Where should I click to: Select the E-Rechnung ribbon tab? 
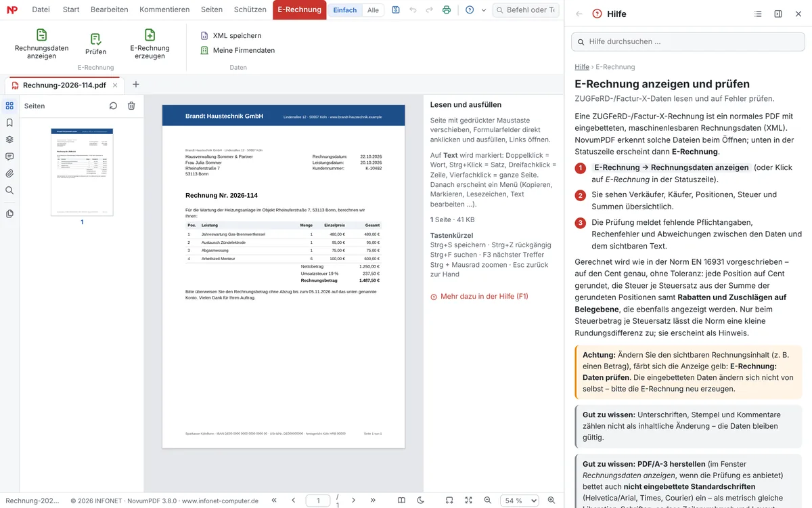point(300,9)
